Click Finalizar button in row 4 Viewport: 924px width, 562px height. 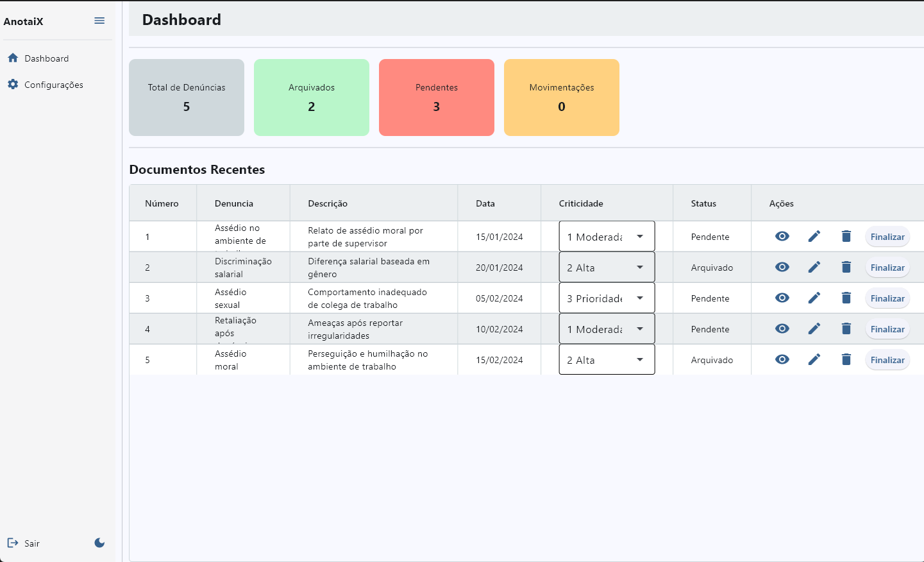tap(887, 329)
